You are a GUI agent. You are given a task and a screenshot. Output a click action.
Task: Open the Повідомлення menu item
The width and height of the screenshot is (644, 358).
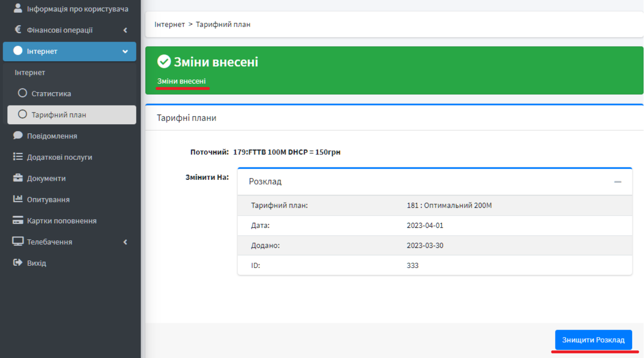click(52, 136)
